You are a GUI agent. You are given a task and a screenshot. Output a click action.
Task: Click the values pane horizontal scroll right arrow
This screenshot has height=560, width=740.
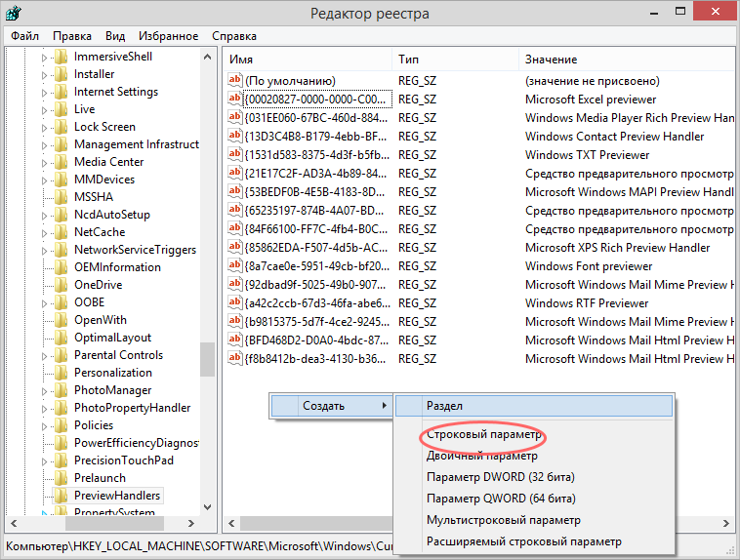coord(726,523)
